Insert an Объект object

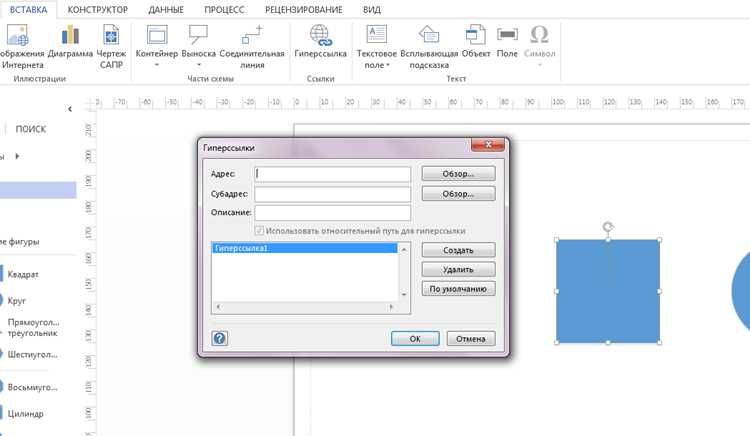(x=476, y=42)
